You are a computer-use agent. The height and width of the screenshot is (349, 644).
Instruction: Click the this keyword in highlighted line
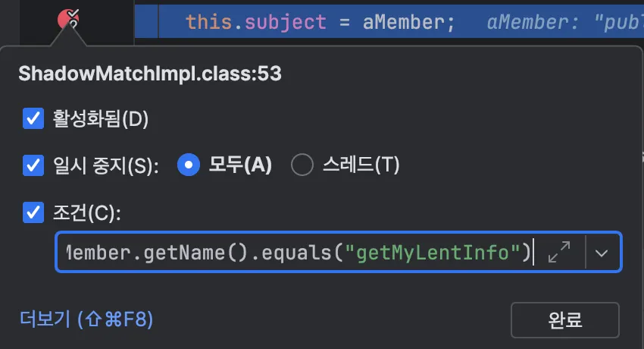click(x=202, y=21)
